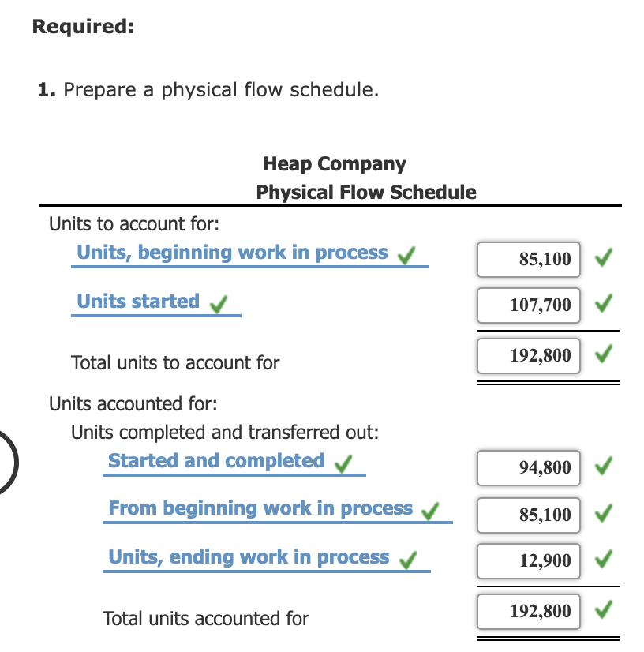Click the partial circle button at left edge
Image resolution: width=644 pixels, height=652 pixels.
7,463
